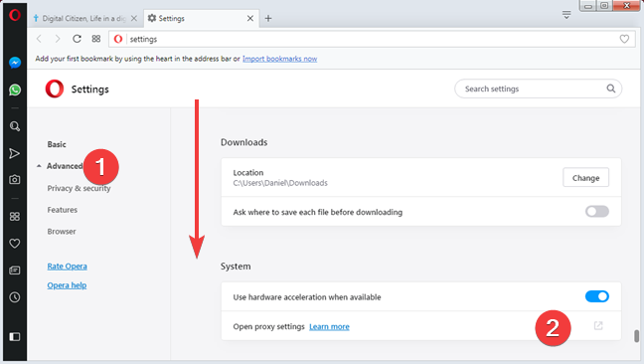This screenshot has height=364, width=644.
Task: Enable Ask where to save each file
Action: click(596, 212)
